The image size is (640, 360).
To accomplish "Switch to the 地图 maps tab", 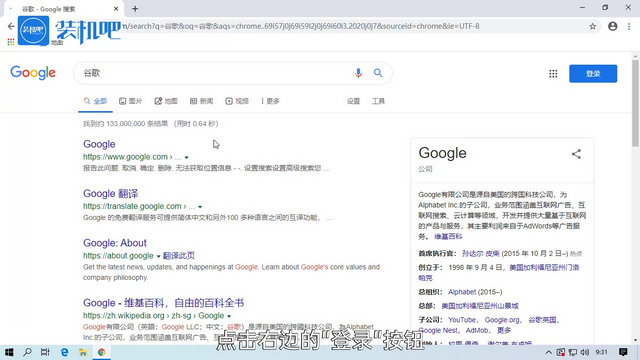I will click(x=166, y=101).
